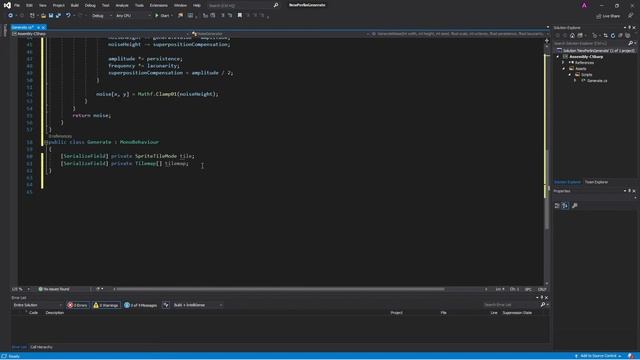
Task: Collapse the Assembly-CSharp project node
Action: pos(558,57)
